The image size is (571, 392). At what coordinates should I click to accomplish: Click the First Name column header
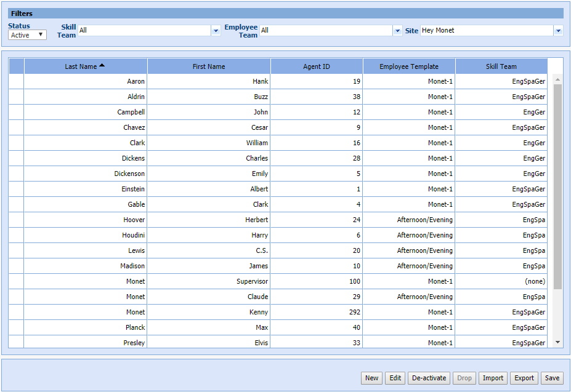209,66
